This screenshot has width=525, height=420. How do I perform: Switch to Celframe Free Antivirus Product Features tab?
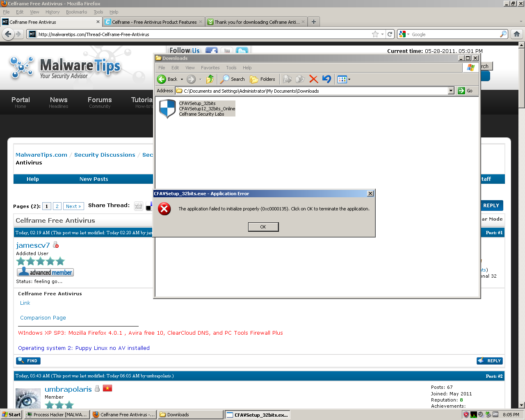[154, 22]
